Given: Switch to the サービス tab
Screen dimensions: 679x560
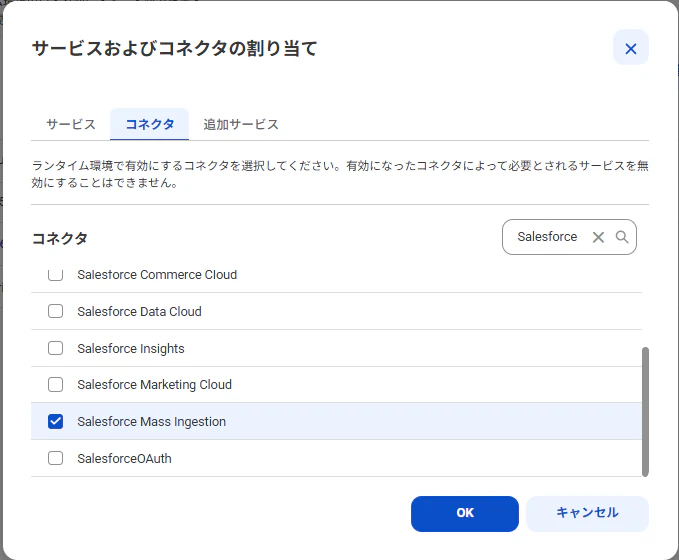Looking at the screenshot, I should (x=71, y=124).
